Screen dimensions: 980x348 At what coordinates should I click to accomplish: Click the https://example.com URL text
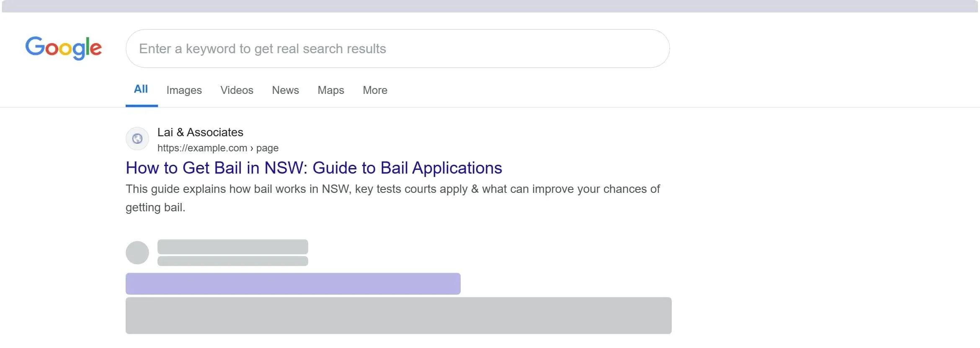202,148
